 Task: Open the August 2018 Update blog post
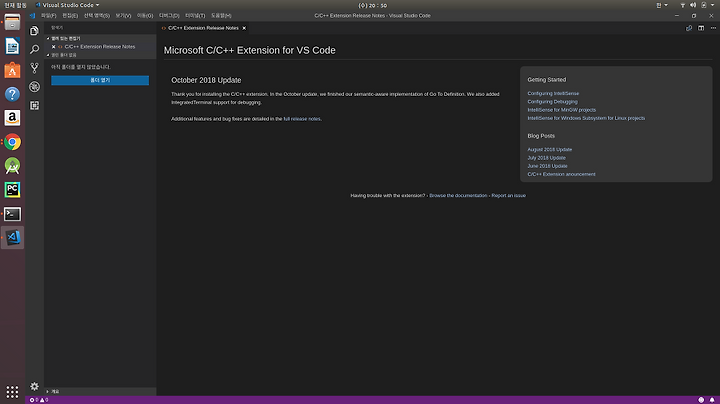point(549,149)
